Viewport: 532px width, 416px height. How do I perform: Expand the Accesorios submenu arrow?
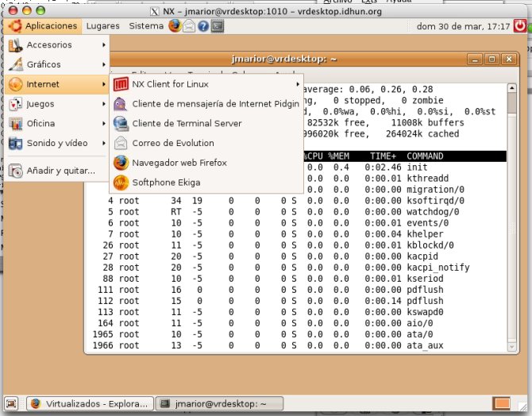tap(104, 44)
